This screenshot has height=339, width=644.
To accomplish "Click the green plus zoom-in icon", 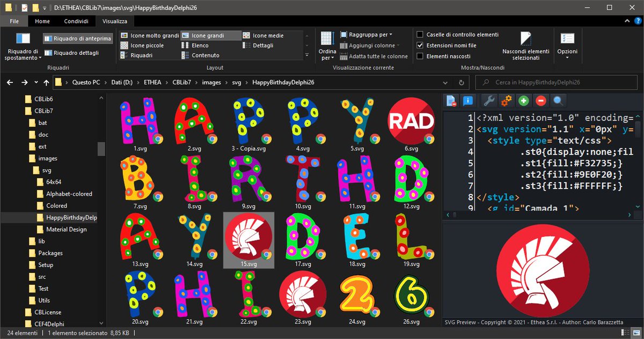I will click(524, 100).
